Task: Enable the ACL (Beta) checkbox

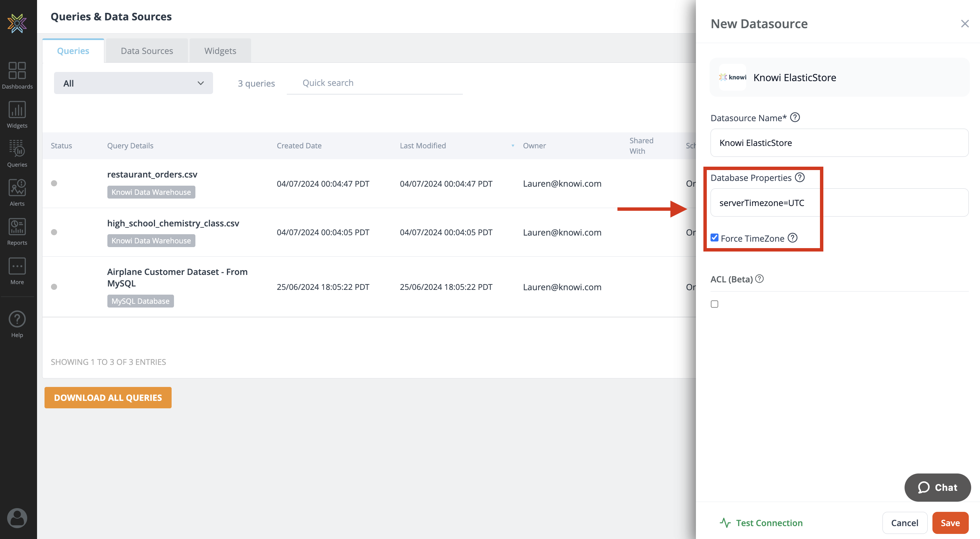Action: pyautogui.click(x=715, y=304)
